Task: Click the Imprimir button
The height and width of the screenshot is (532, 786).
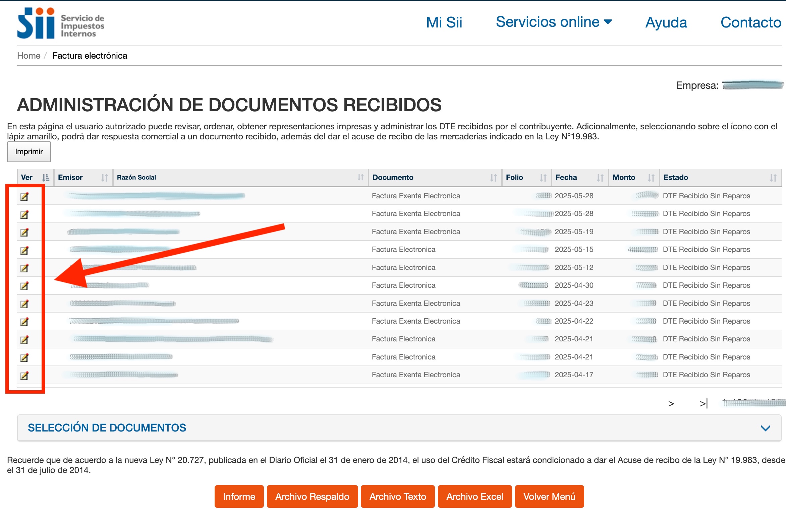Action: click(x=29, y=152)
